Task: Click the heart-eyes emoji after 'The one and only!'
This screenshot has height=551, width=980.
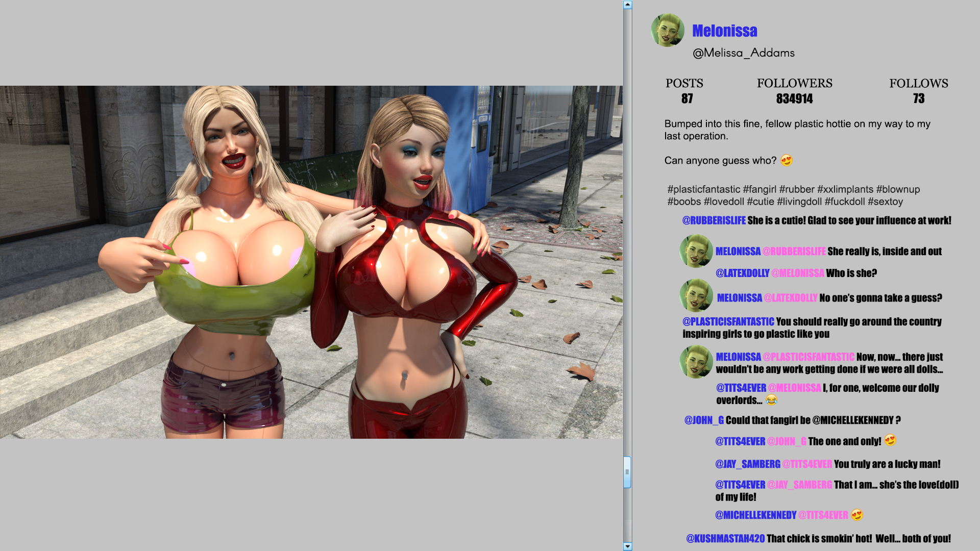Action: tap(890, 440)
